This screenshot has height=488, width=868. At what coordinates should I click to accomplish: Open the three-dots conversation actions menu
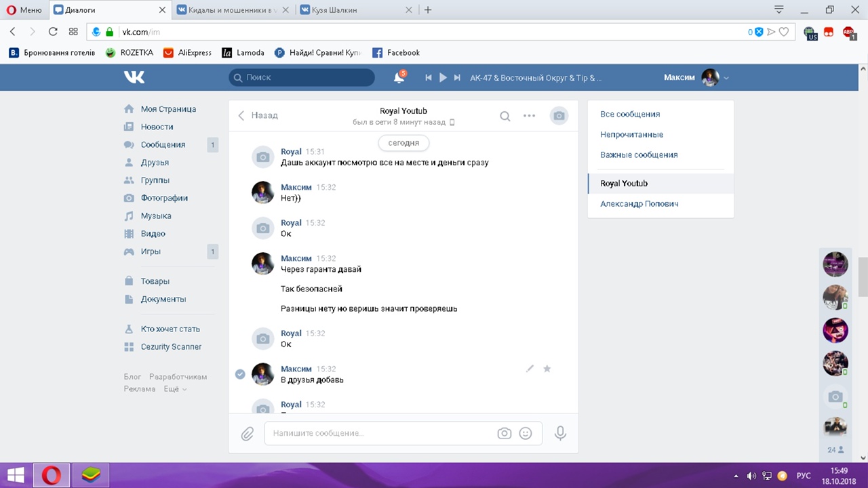tap(530, 116)
